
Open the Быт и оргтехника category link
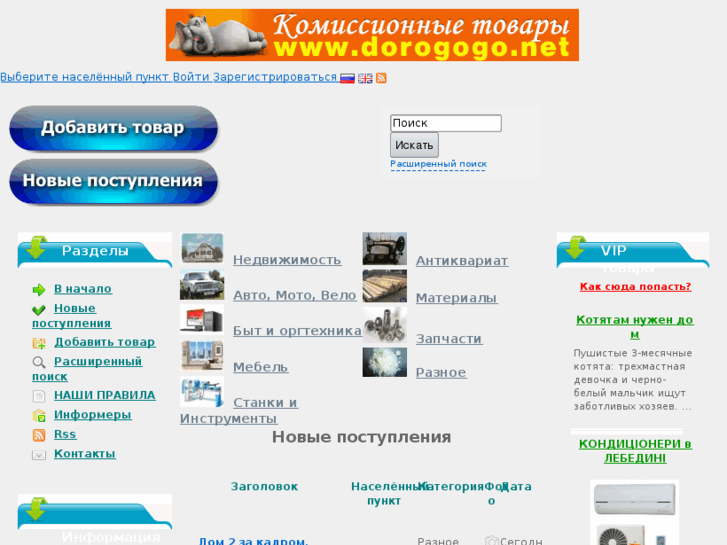pyautogui.click(x=297, y=331)
